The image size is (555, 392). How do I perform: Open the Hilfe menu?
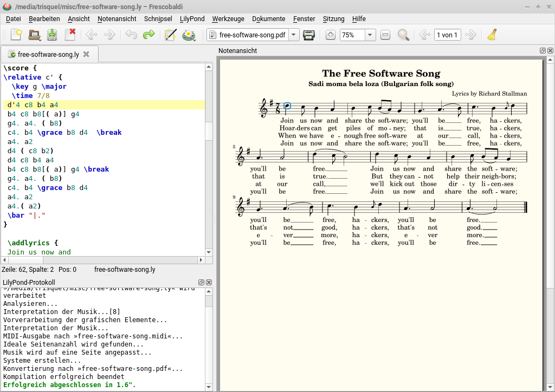point(359,19)
